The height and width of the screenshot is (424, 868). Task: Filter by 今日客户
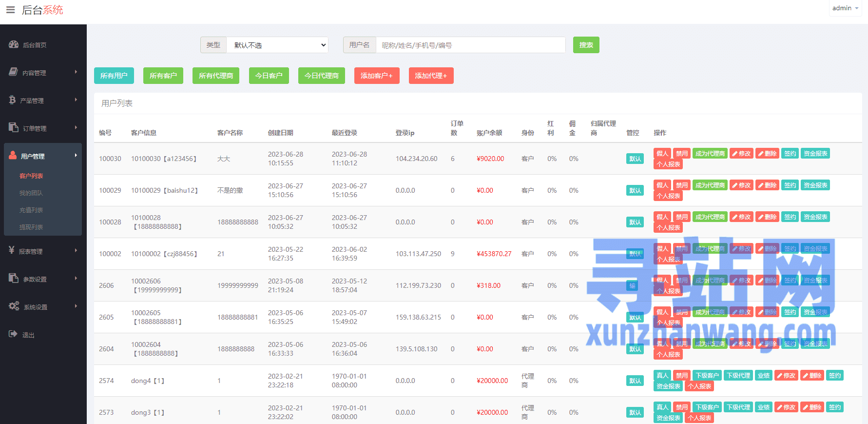point(269,76)
